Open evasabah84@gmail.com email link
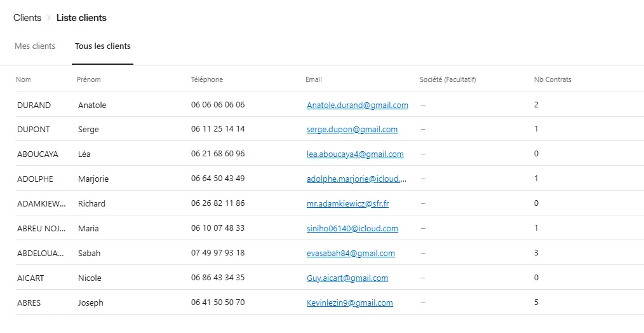The image size is (644, 333). click(351, 254)
